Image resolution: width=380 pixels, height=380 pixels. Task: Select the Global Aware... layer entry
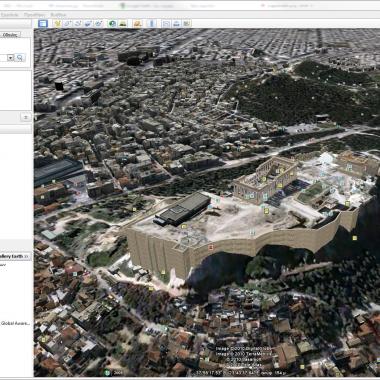pos(15,323)
